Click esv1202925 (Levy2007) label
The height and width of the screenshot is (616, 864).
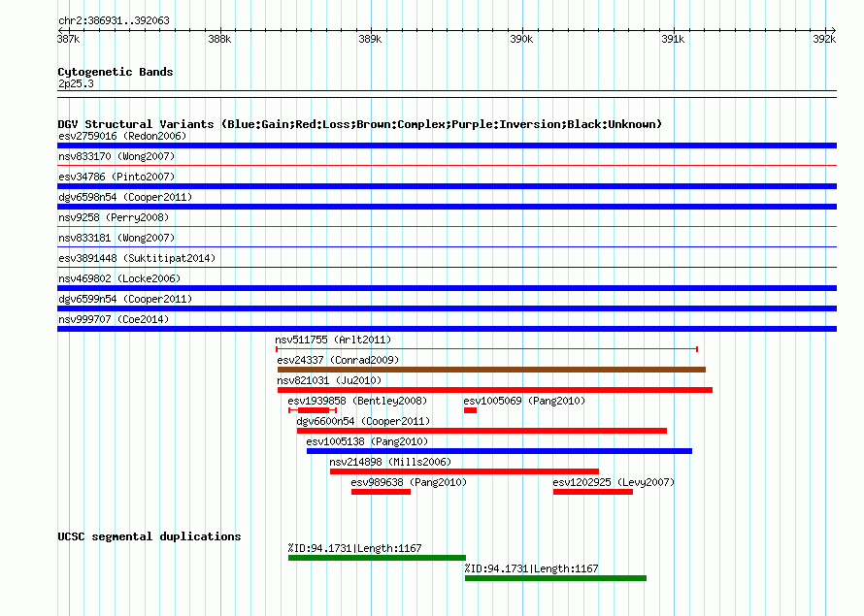pos(614,482)
